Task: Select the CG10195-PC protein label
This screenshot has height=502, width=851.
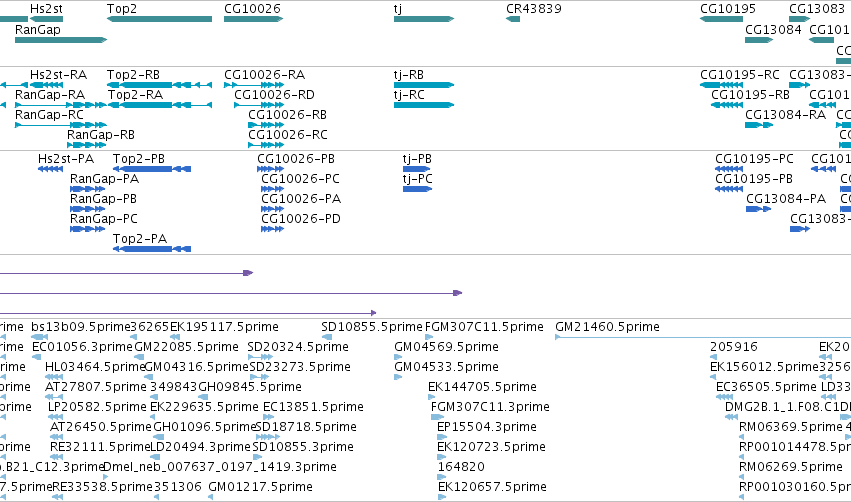Action: point(754,158)
